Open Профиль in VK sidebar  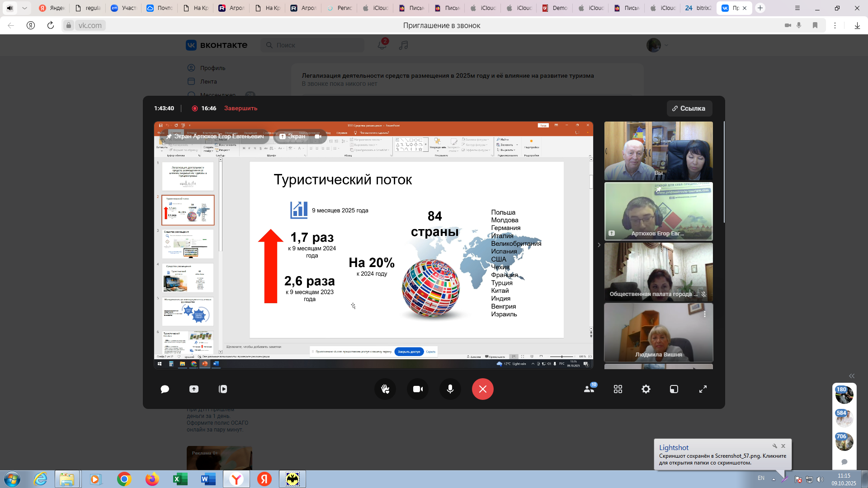click(212, 68)
